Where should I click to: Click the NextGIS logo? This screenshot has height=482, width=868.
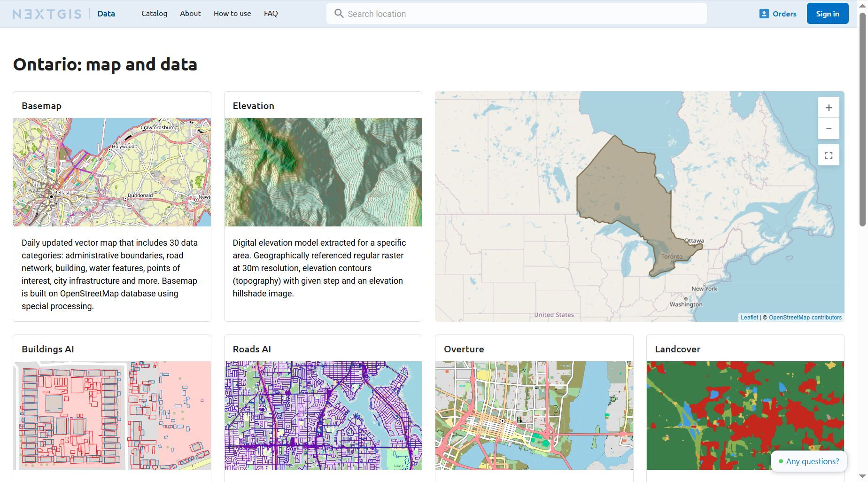pos(47,14)
